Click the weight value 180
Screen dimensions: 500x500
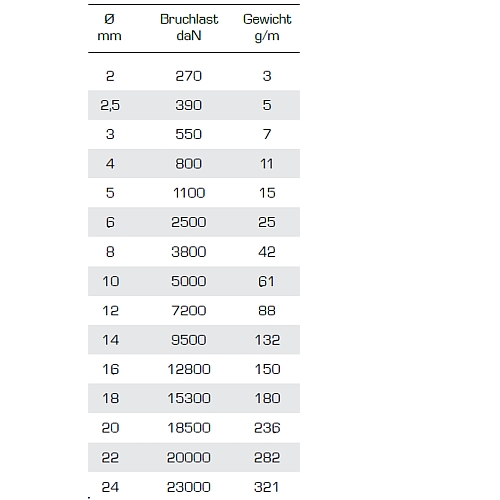(267, 398)
